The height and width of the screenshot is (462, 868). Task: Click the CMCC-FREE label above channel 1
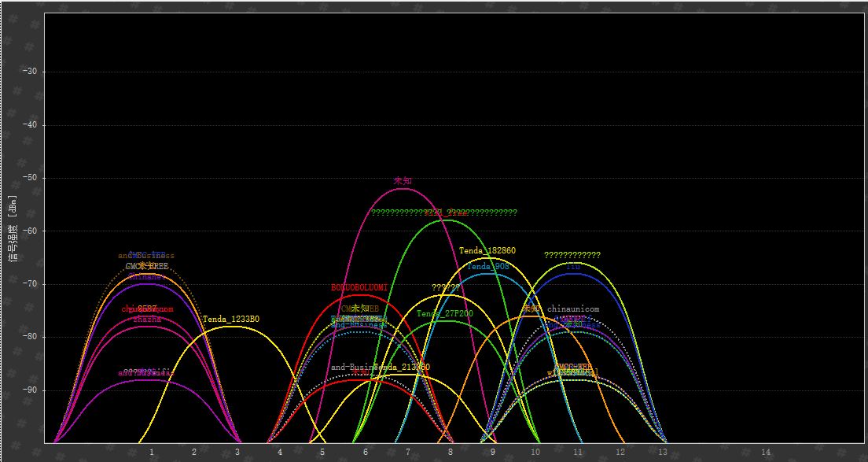pyautogui.click(x=147, y=267)
